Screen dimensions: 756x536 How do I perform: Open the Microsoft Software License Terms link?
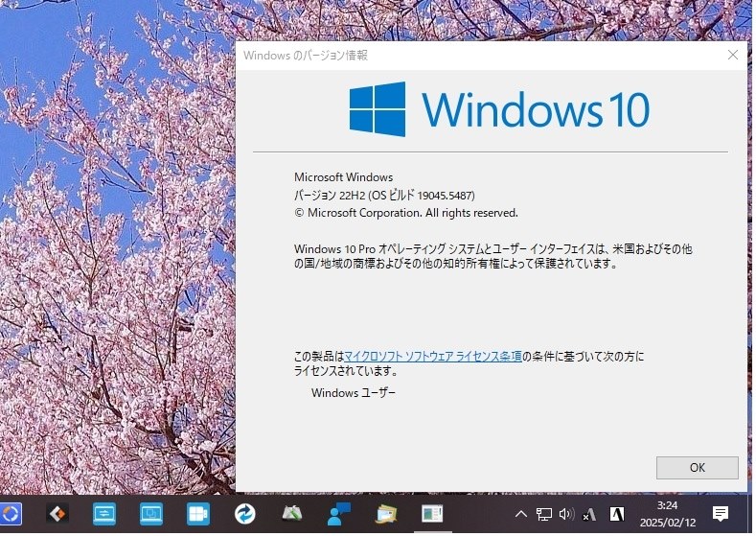(432, 357)
